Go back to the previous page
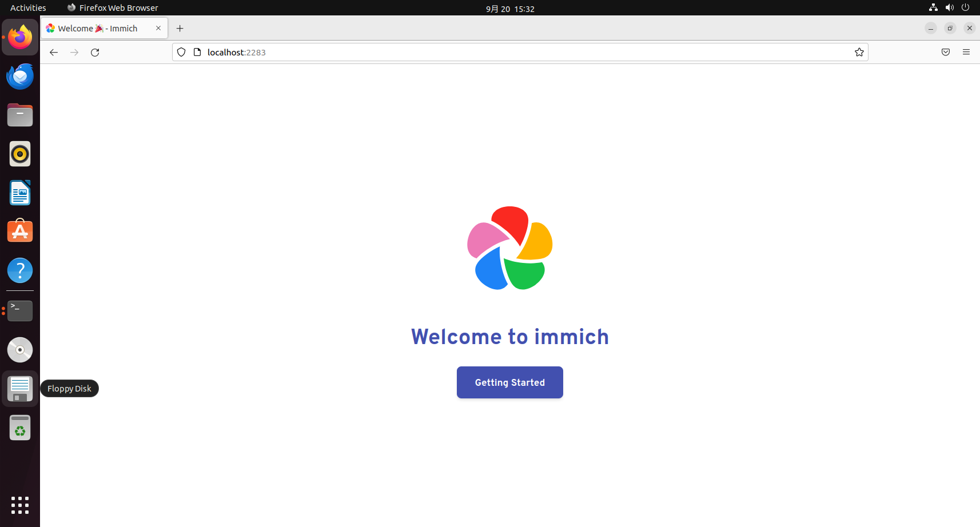 click(54, 52)
